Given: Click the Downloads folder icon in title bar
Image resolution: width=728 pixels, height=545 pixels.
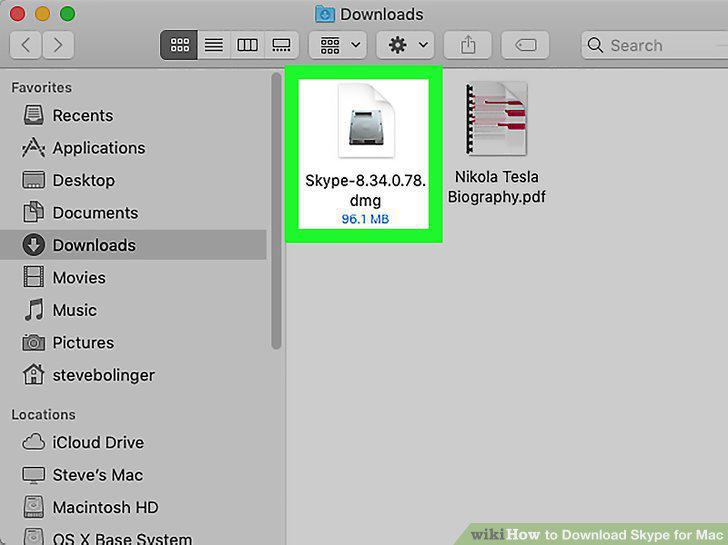Looking at the screenshot, I should point(325,14).
